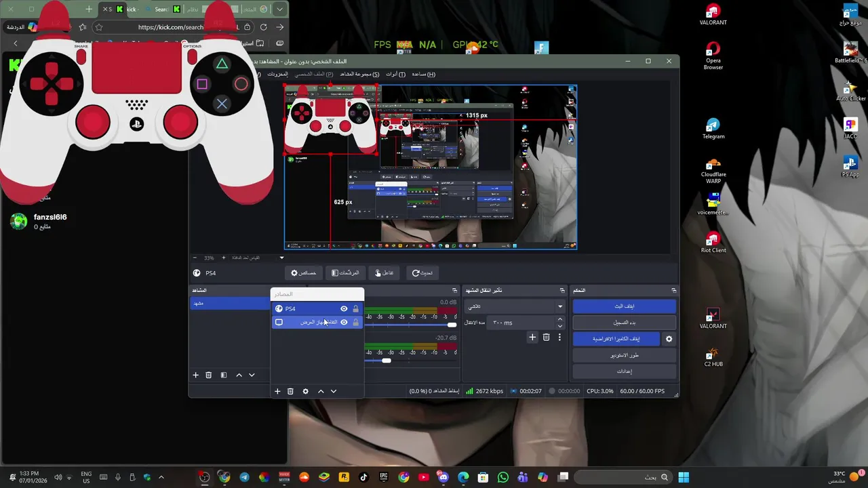Toggle lock on PS4 source
Viewport: 868px width, 488px height.
coord(355,308)
